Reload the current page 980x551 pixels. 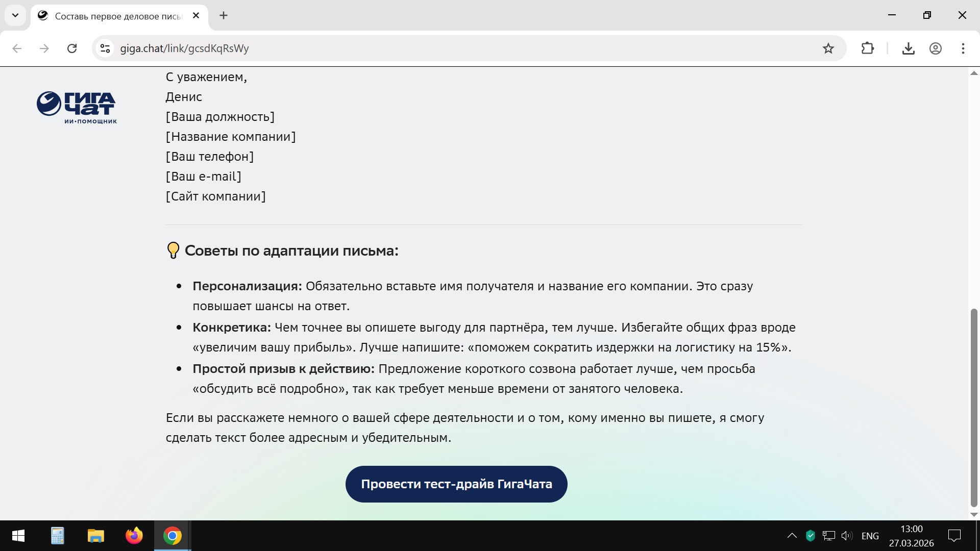(72, 48)
